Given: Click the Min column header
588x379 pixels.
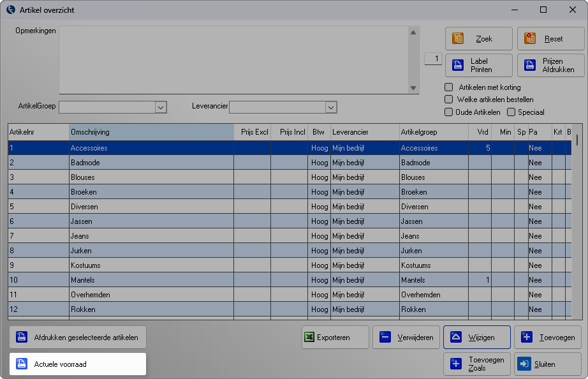Looking at the screenshot, I should [x=503, y=132].
